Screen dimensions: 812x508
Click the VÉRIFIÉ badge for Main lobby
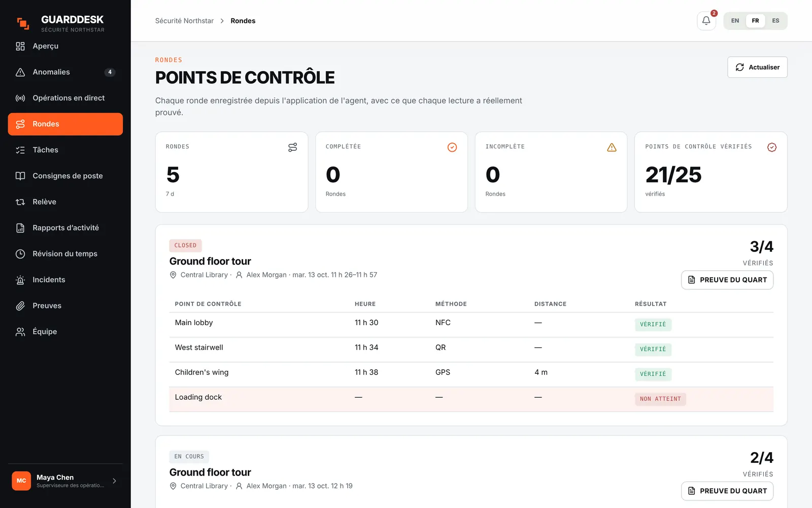pos(653,324)
